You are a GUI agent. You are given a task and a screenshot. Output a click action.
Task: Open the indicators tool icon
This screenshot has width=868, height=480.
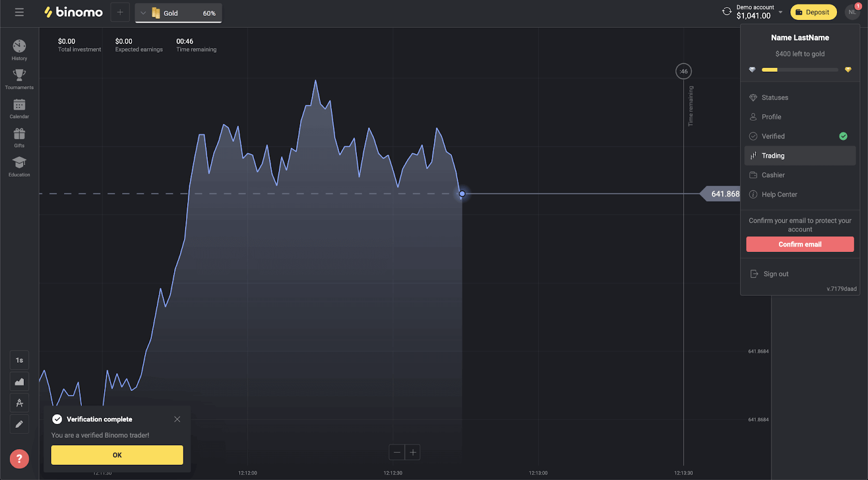click(x=19, y=403)
